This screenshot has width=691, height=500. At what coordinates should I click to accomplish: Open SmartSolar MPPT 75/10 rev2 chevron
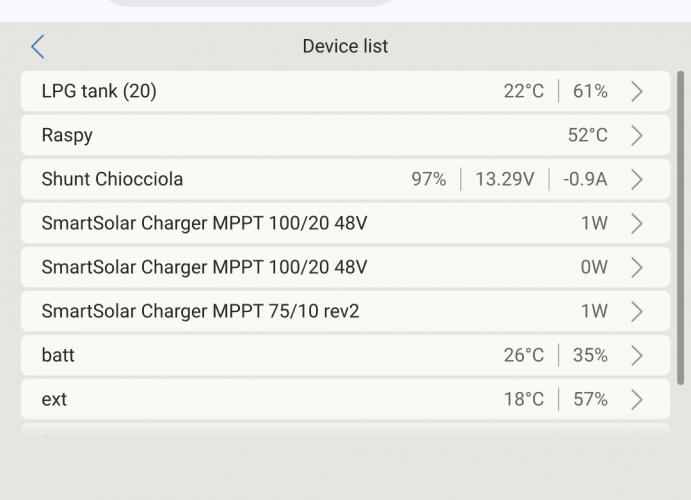(x=637, y=312)
